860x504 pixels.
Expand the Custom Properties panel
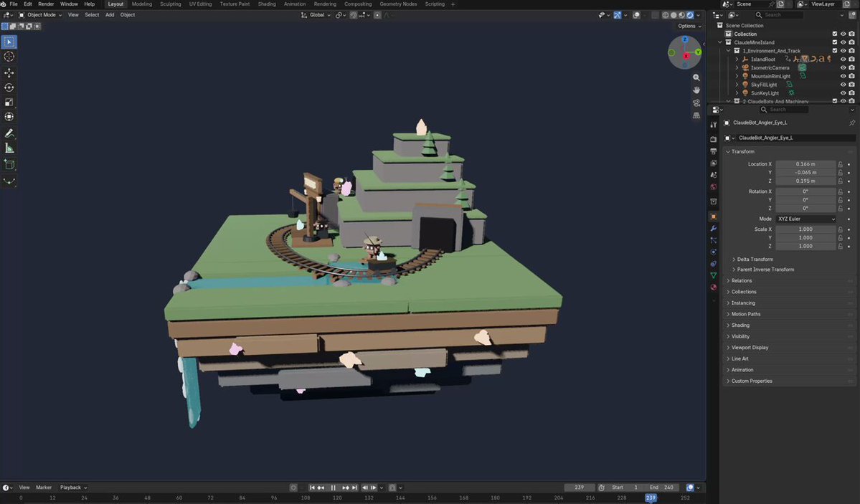(x=752, y=381)
